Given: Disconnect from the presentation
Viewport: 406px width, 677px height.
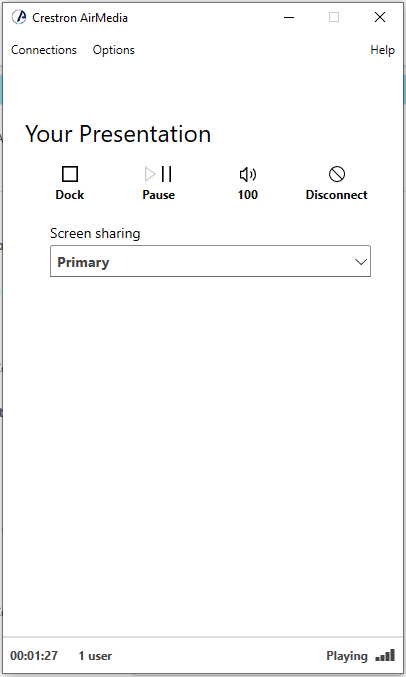Looking at the screenshot, I should [x=336, y=183].
